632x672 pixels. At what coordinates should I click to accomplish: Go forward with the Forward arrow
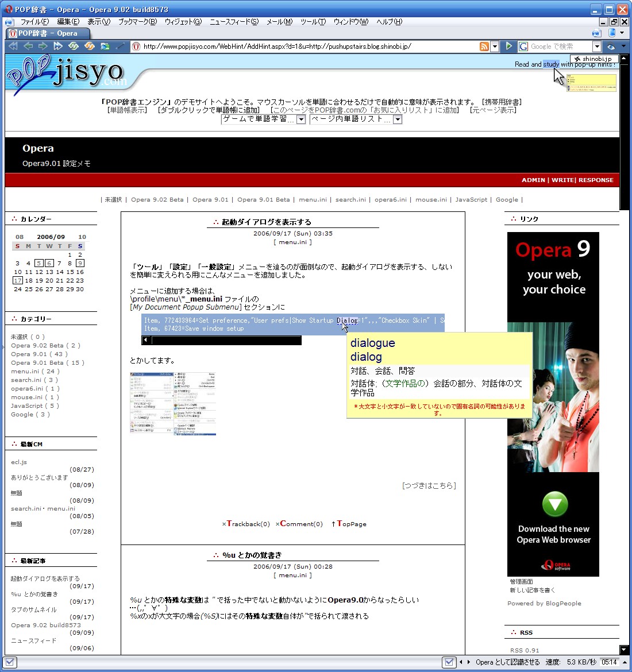pyautogui.click(x=43, y=46)
